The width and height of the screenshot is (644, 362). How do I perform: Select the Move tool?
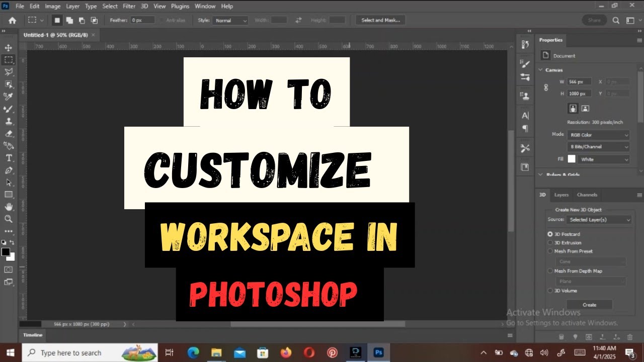pyautogui.click(x=9, y=48)
